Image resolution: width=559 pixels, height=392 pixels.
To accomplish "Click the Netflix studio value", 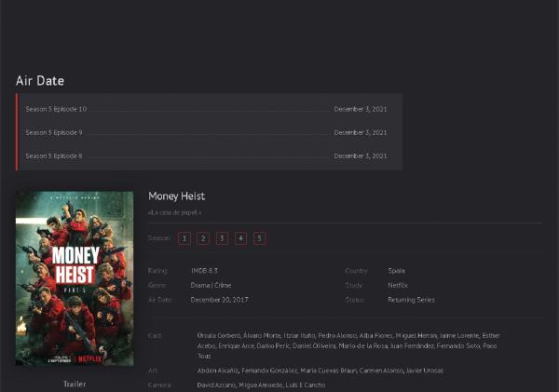I will tap(398, 286).
